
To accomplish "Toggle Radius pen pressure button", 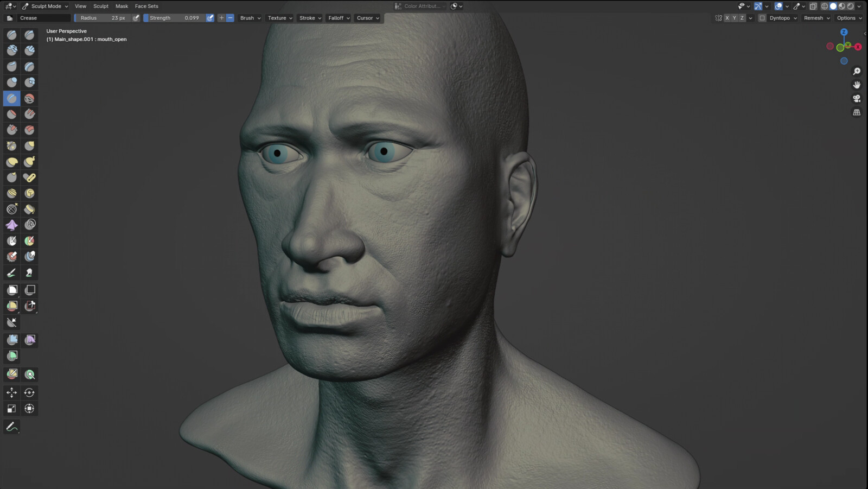I will click(136, 18).
